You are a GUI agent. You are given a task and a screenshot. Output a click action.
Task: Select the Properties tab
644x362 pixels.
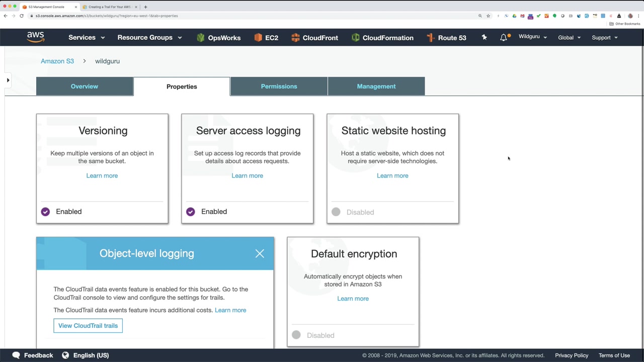coord(182,86)
